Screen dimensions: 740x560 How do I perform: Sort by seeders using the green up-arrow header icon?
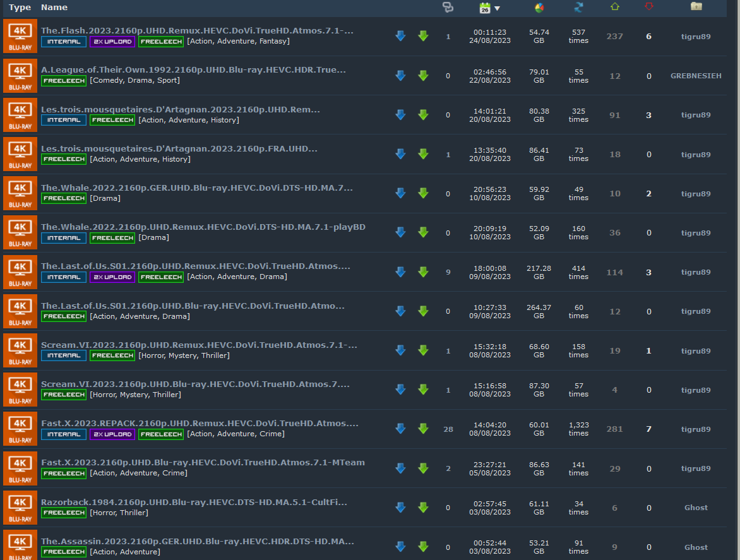(x=614, y=6)
